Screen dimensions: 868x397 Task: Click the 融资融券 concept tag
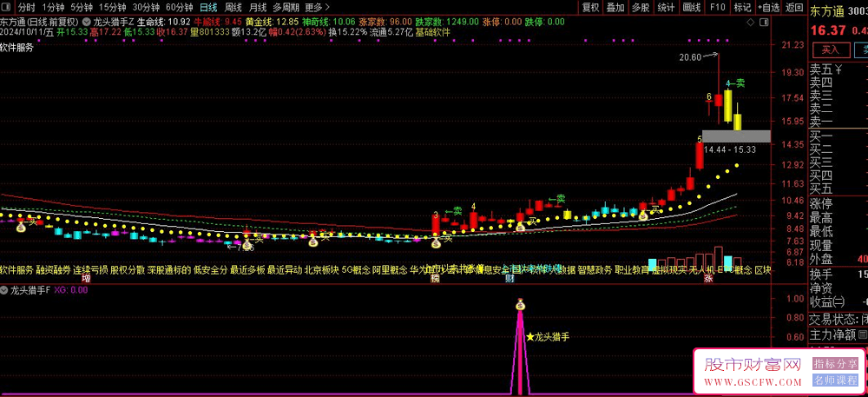point(53,270)
